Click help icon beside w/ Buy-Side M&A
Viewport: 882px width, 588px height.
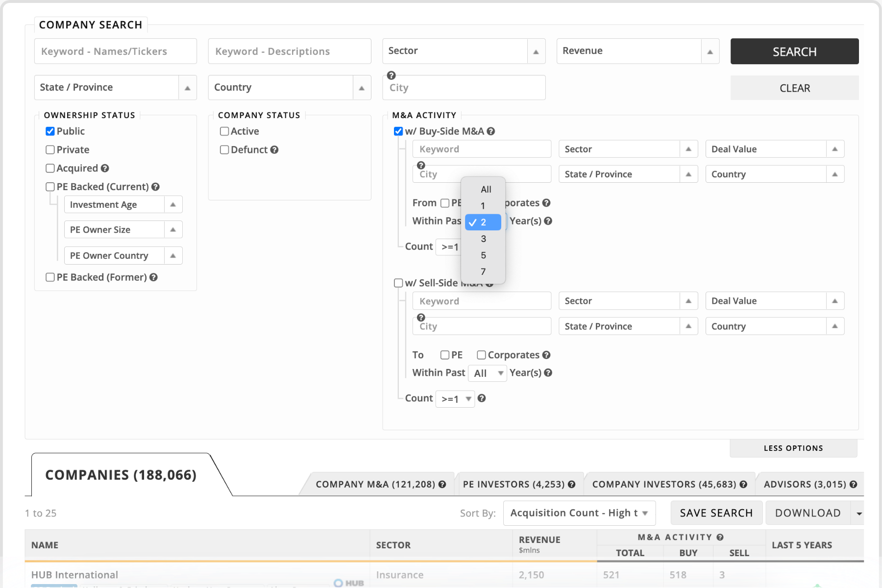point(491,131)
